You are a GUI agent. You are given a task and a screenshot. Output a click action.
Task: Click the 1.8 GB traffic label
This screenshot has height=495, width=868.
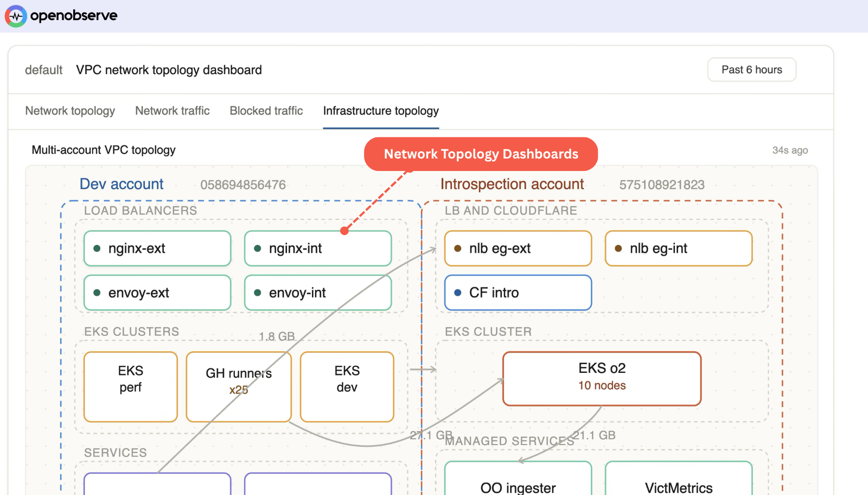(277, 337)
